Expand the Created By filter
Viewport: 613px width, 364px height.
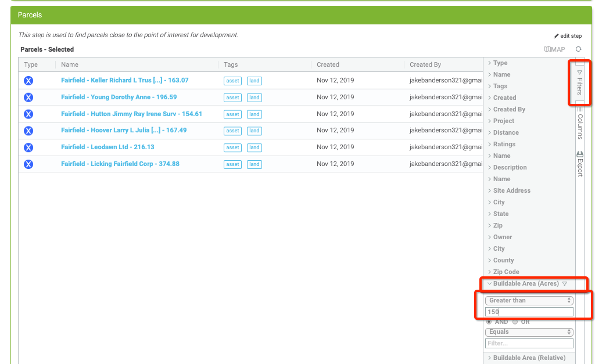click(506, 109)
